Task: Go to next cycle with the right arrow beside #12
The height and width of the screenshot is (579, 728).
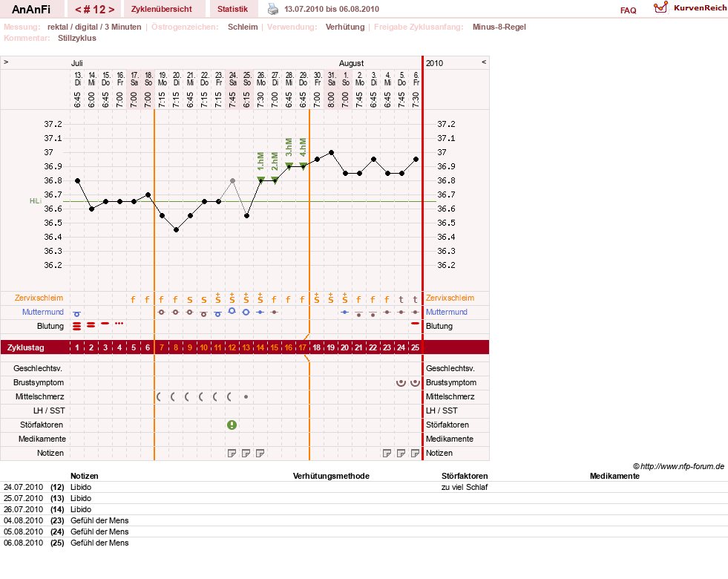Action: (111, 10)
